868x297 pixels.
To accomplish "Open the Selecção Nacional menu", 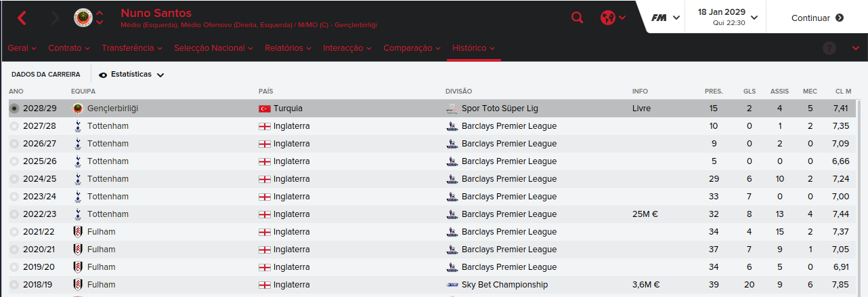I will point(213,48).
